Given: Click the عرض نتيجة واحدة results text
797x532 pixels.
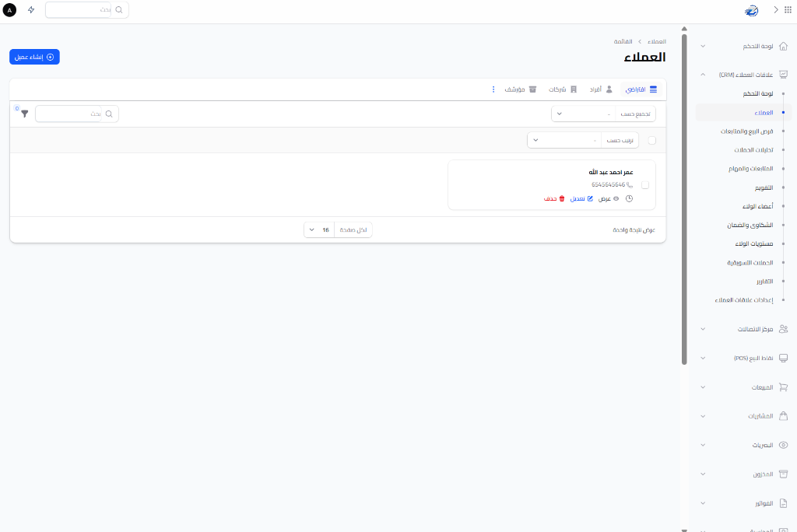Looking at the screenshot, I should pos(634,230).
